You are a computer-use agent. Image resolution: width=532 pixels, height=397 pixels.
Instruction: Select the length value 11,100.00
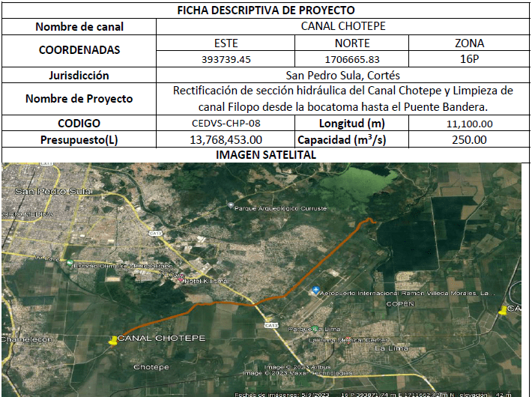(x=469, y=124)
